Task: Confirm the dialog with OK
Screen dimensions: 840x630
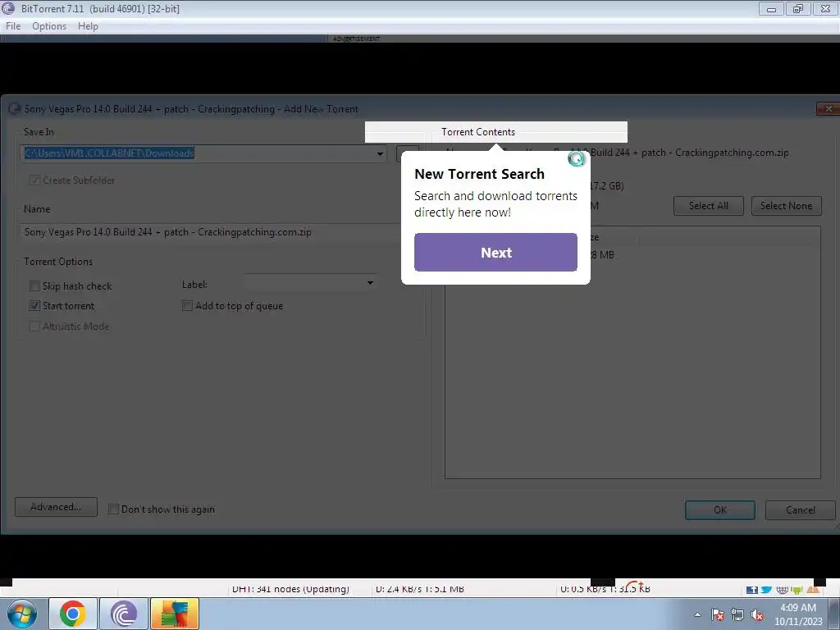Action: tap(720, 510)
